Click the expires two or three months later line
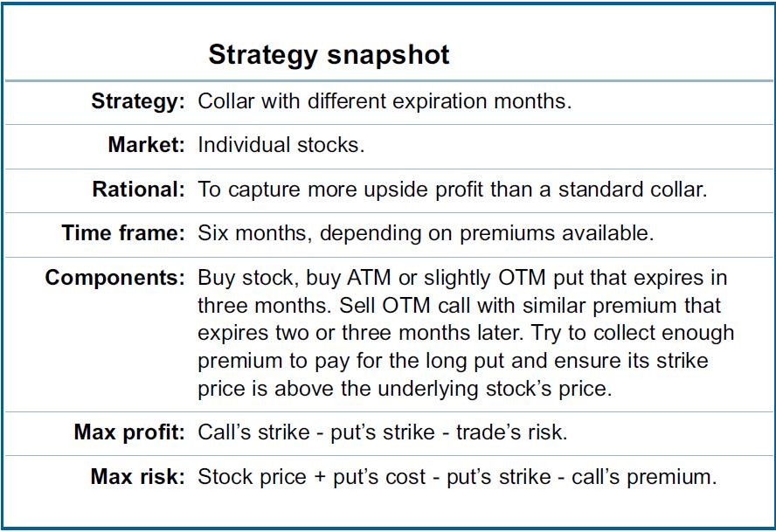This screenshot has height=532, width=776. click(466, 333)
